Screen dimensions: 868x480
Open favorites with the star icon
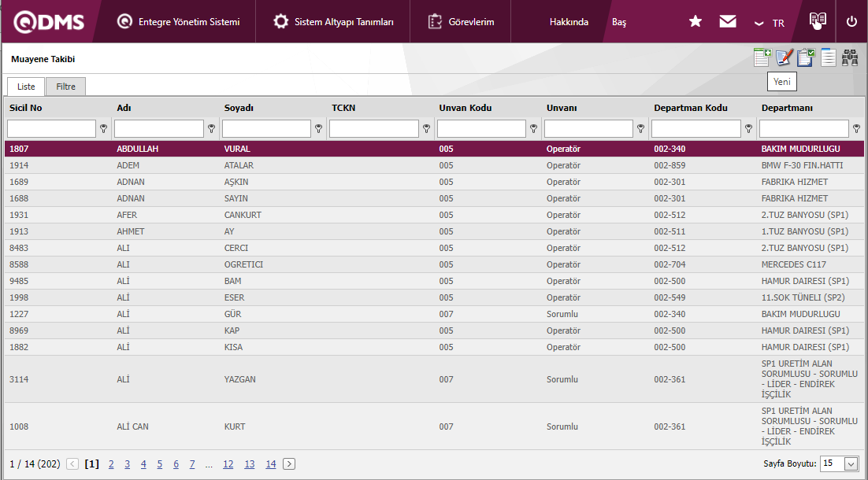pos(696,22)
